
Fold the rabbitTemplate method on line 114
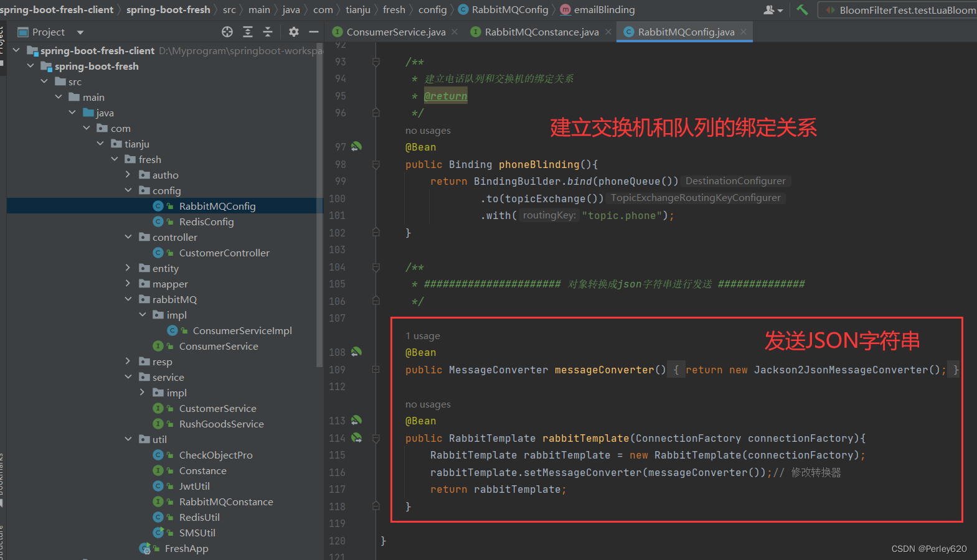pos(376,438)
